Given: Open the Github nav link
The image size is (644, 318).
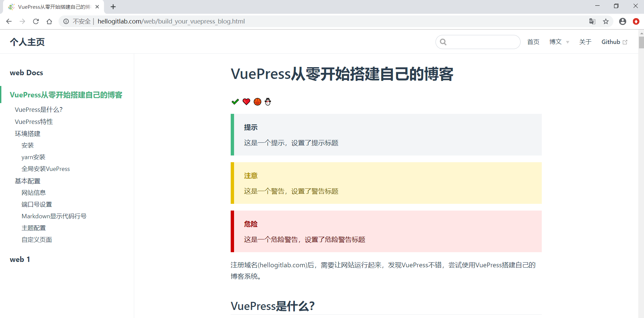Looking at the screenshot, I should [x=614, y=42].
